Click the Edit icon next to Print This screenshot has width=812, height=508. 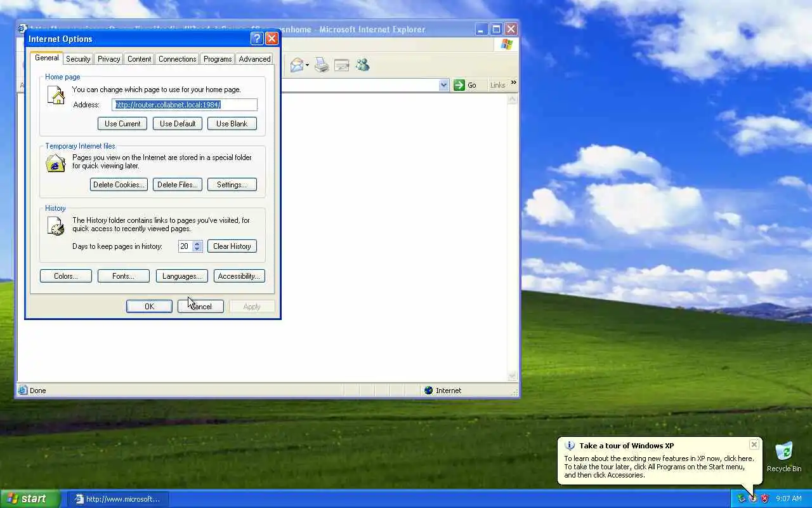point(342,65)
